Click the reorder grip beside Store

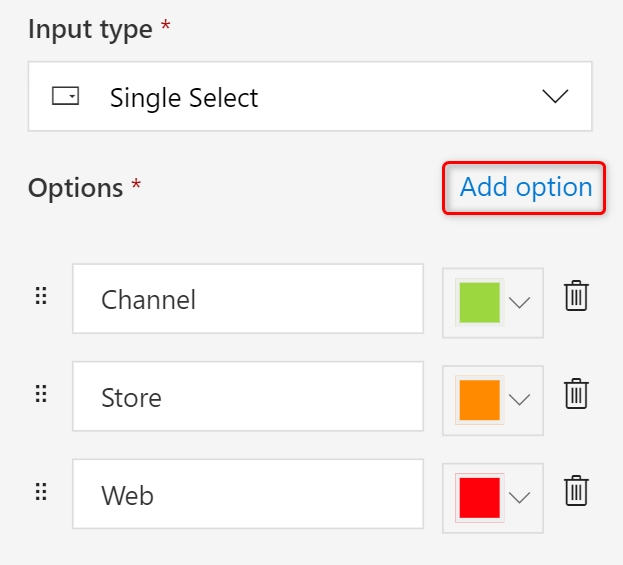41,395
